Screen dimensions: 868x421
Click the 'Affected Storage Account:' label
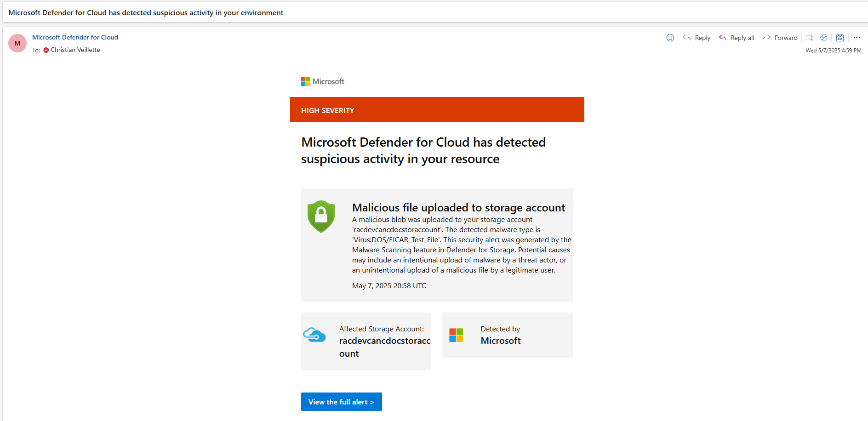(382, 329)
